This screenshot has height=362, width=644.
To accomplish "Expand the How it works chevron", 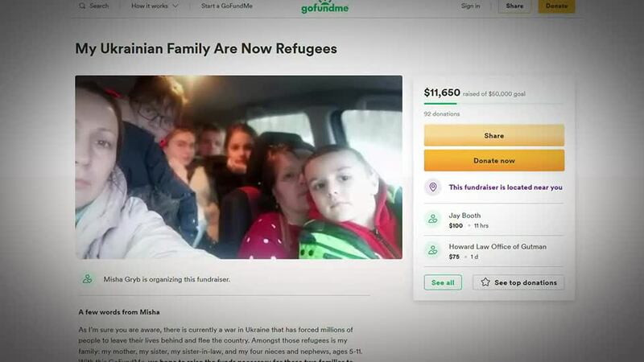I will pos(175,6).
